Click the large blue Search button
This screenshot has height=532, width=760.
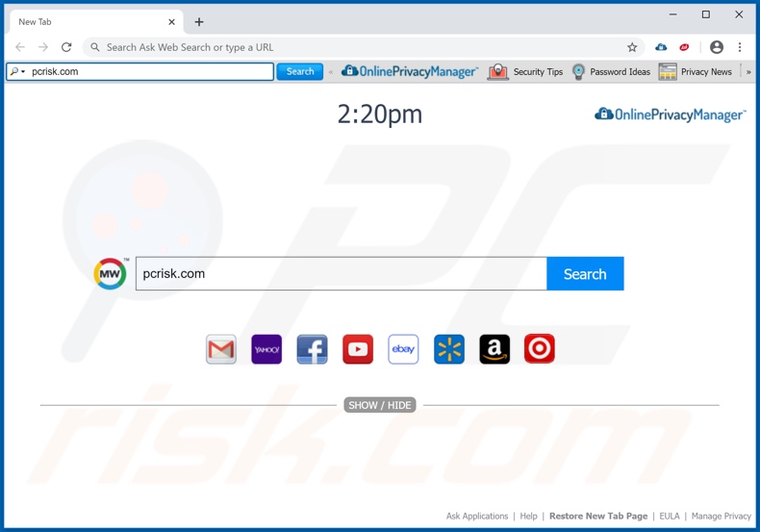[585, 274]
